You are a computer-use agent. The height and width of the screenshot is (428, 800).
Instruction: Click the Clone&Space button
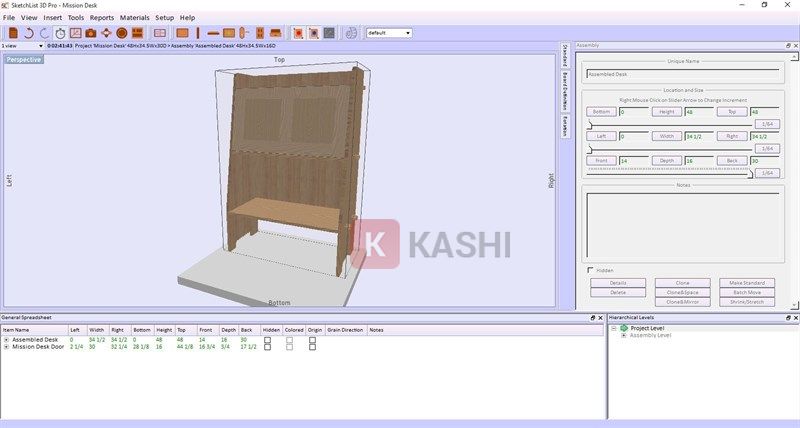pyautogui.click(x=682, y=292)
